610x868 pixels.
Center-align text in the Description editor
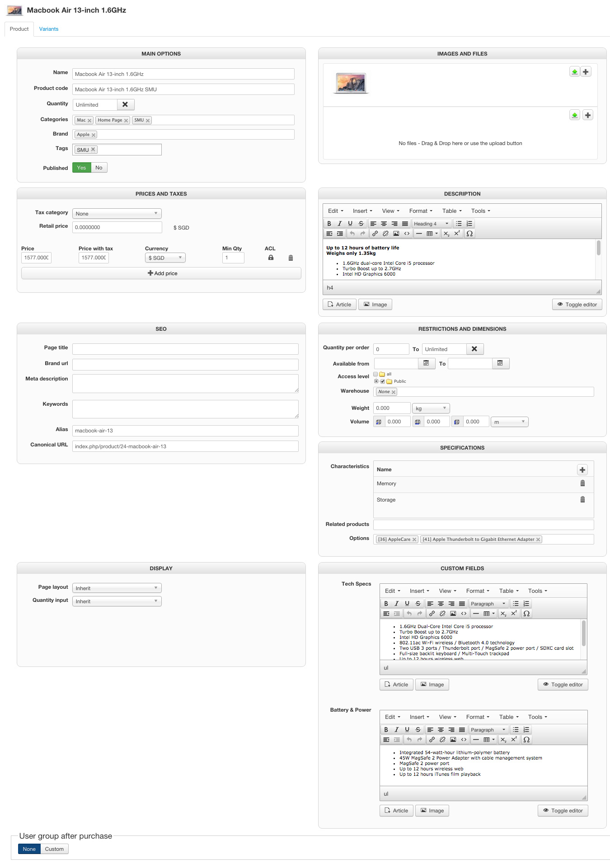coord(384,224)
